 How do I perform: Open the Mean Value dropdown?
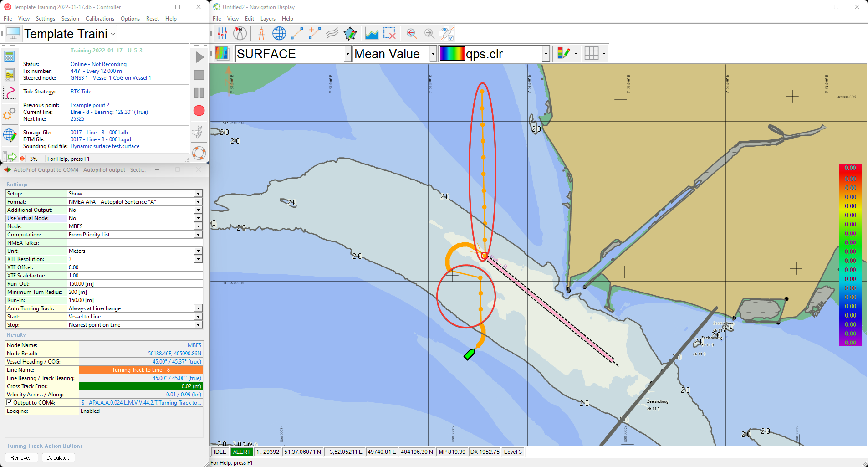[x=433, y=54]
